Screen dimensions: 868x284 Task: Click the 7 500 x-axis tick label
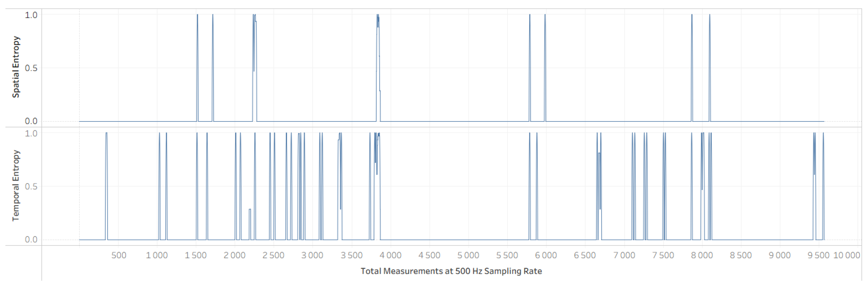(663, 255)
